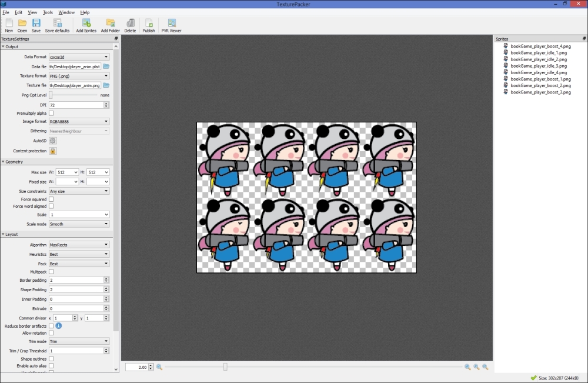The image size is (588, 383).
Task: Click the Border padding field
Action: [x=76, y=280]
